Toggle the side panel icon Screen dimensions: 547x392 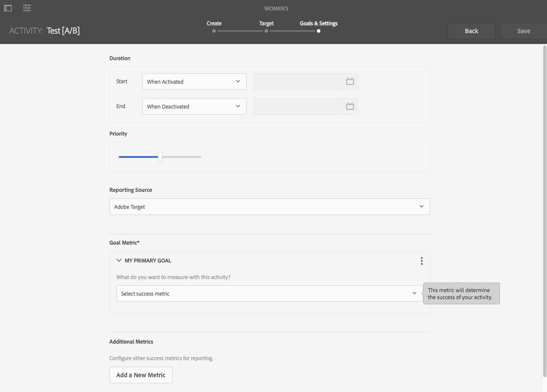pos(8,8)
